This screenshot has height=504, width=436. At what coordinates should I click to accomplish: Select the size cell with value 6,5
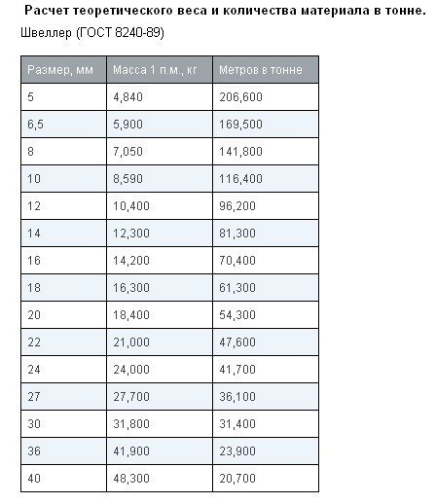(x=63, y=125)
